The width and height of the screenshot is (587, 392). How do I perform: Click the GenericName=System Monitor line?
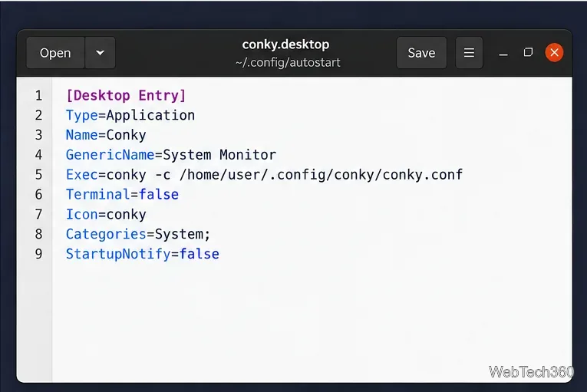tap(170, 155)
